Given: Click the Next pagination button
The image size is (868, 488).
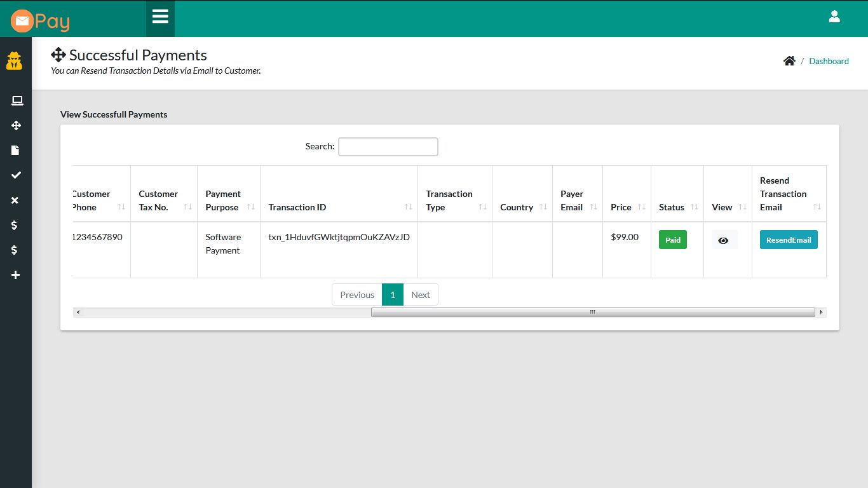Looking at the screenshot, I should click(421, 294).
